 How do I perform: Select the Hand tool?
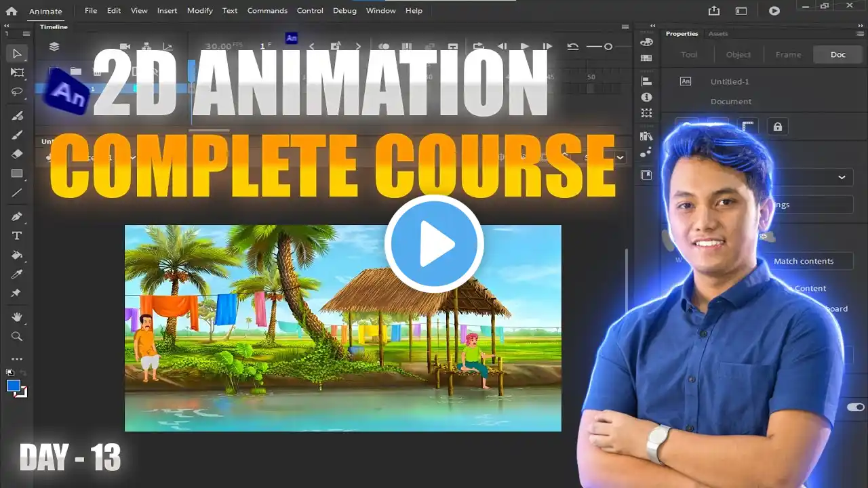(17, 317)
